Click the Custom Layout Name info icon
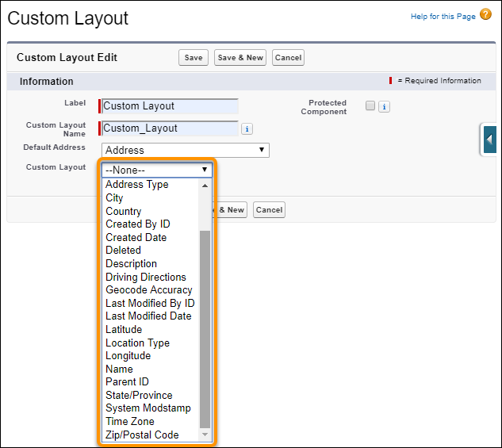 pos(247,129)
